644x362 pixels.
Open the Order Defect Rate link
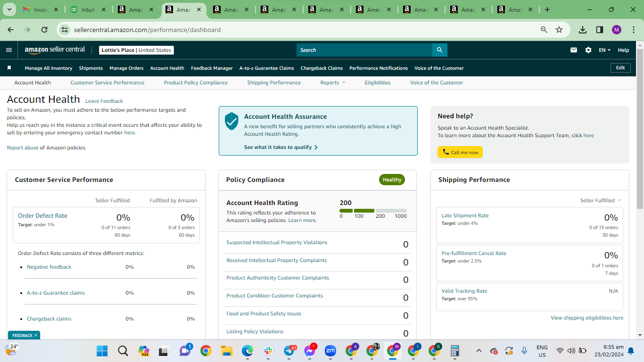click(x=42, y=215)
